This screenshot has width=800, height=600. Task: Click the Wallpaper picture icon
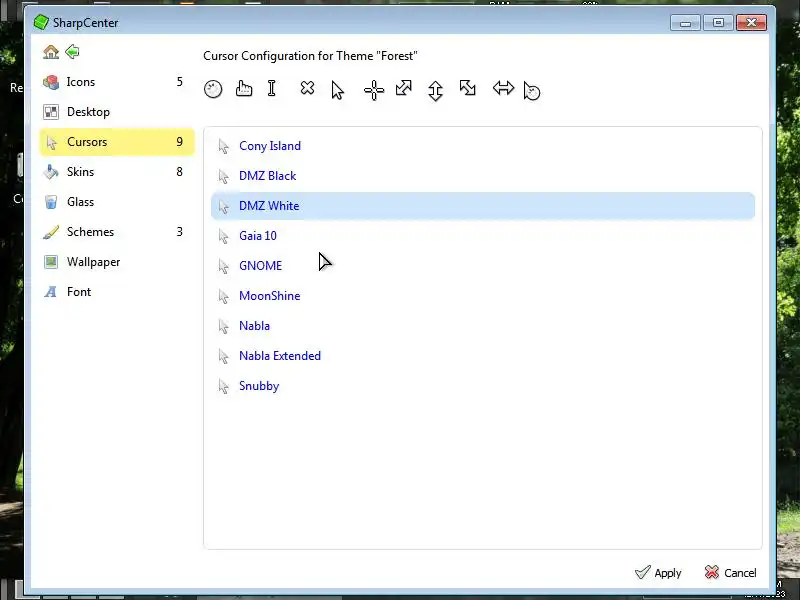(51, 262)
